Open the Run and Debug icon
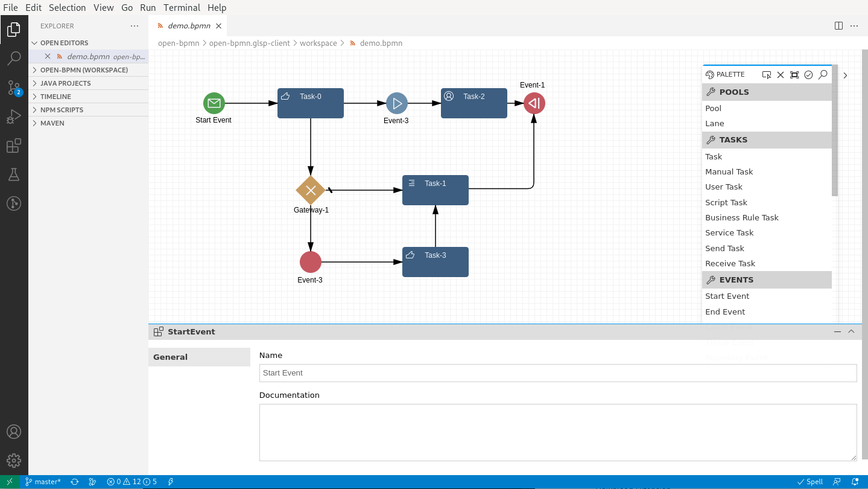Image resolution: width=868 pixels, height=489 pixels. [14, 117]
